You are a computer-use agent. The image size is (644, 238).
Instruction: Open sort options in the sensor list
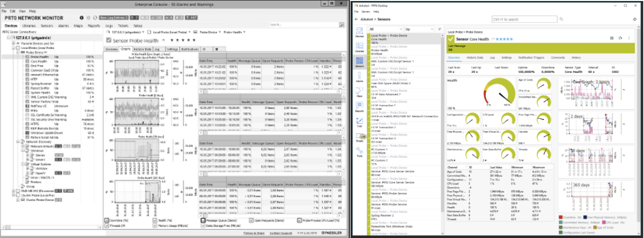tap(440, 29)
